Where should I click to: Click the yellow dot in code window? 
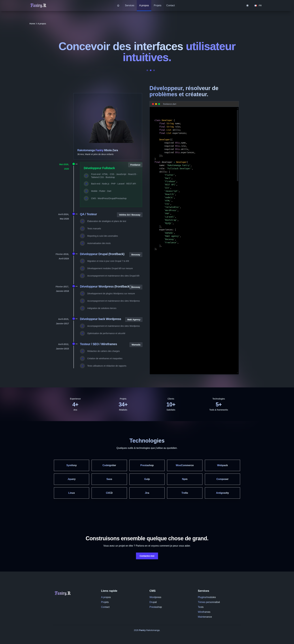(x=156, y=104)
